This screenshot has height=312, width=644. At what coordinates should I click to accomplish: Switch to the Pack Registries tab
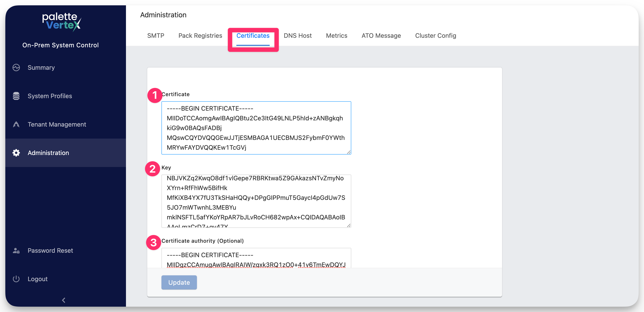pos(200,36)
